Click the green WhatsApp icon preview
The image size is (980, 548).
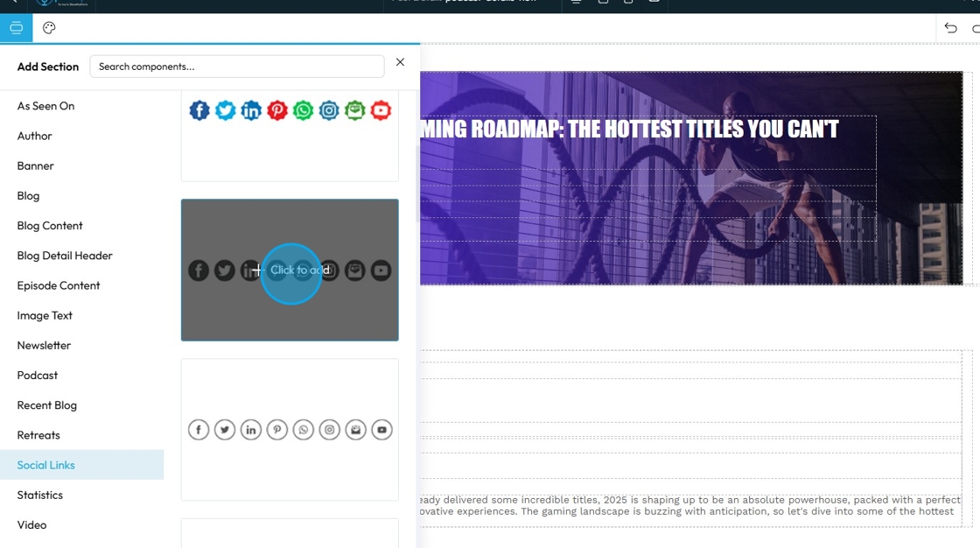(x=303, y=110)
